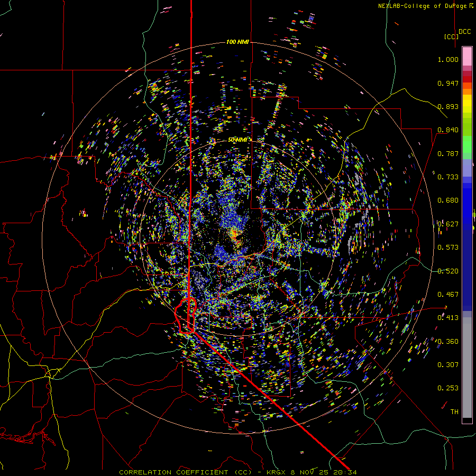The width and height of the screenshot is (476, 476).
Task: Click the 100 NMI range ring label
Action: 237,42
